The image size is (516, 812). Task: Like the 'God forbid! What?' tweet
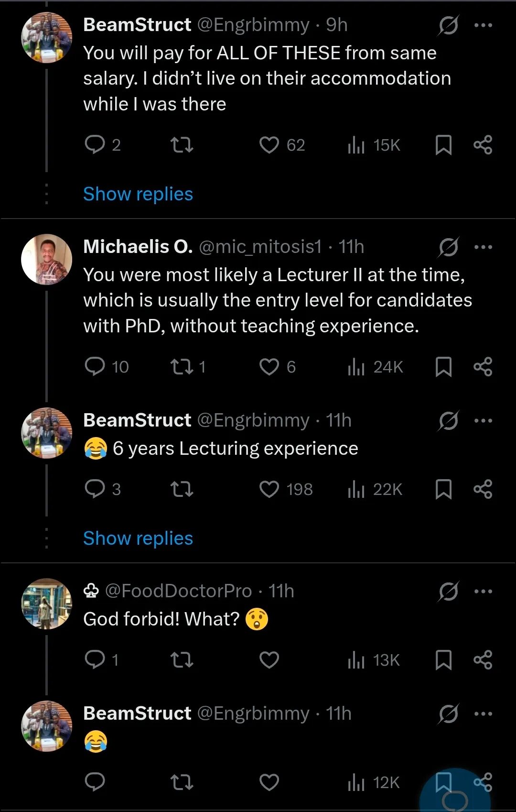tap(269, 660)
